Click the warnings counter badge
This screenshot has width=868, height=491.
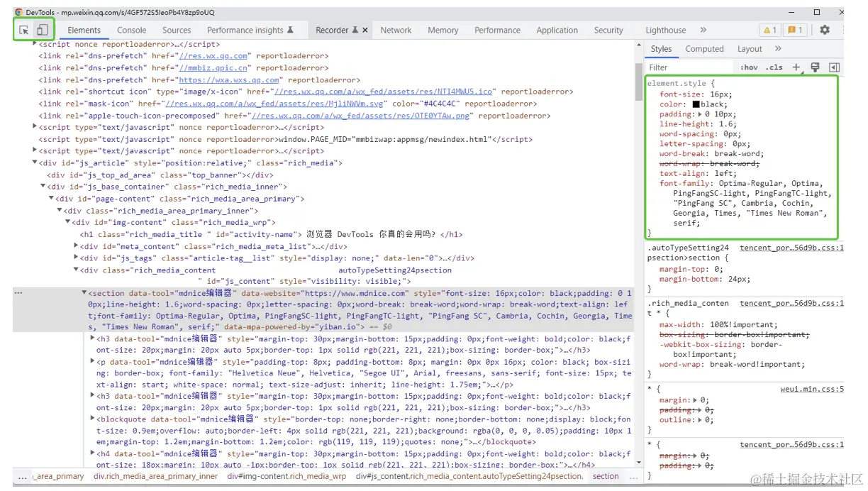click(769, 30)
